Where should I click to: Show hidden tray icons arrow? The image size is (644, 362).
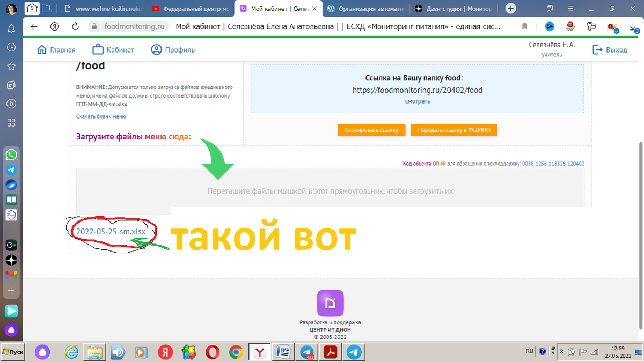561,352
